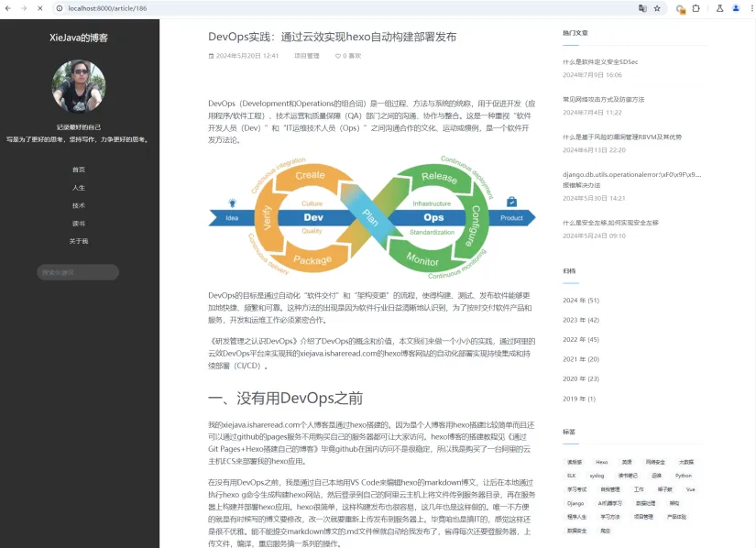Click inside the sidebar search input box

(x=78, y=271)
